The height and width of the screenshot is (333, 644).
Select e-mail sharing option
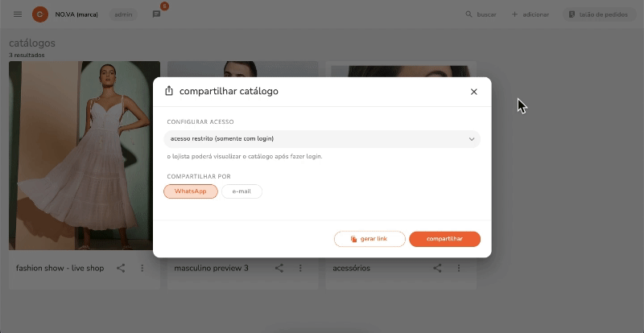[x=242, y=191]
